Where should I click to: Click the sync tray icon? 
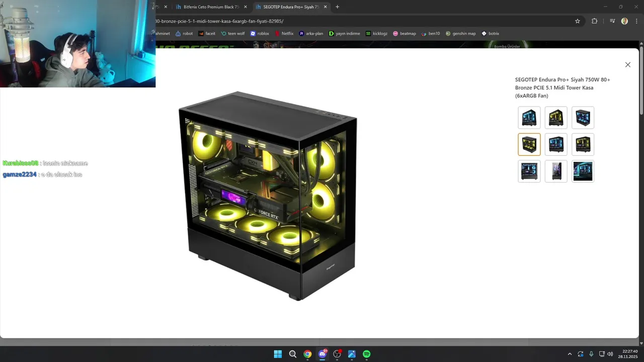coord(581,354)
